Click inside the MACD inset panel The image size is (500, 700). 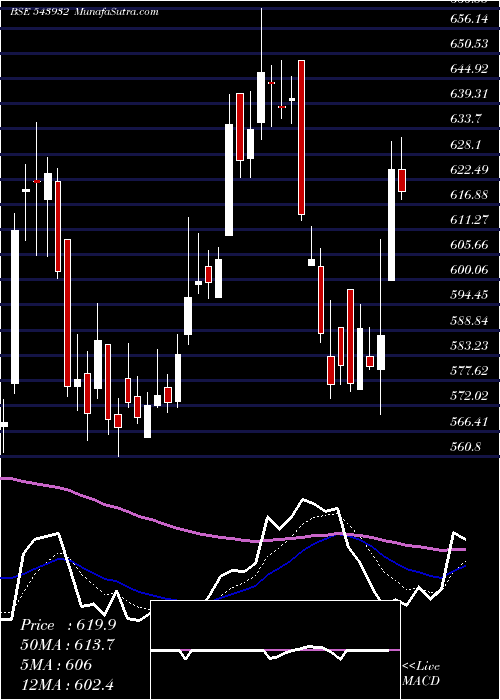[x=275, y=650]
